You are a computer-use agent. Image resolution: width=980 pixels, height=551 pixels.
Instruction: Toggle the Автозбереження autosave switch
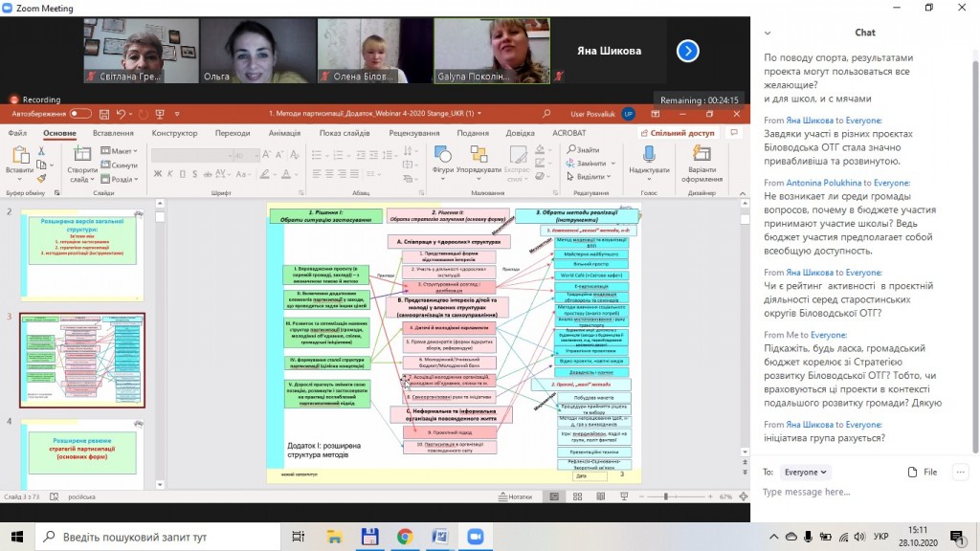(x=80, y=114)
